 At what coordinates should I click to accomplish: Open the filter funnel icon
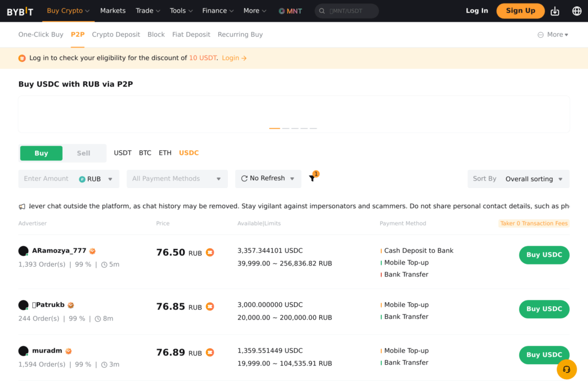click(312, 178)
